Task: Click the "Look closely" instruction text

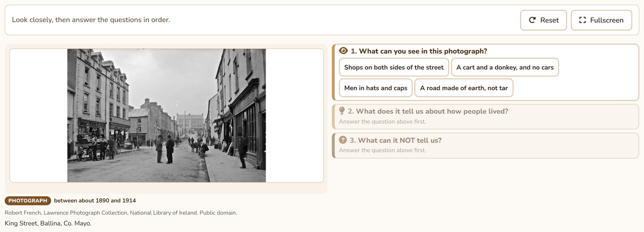Action: click(x=91, y=20)
